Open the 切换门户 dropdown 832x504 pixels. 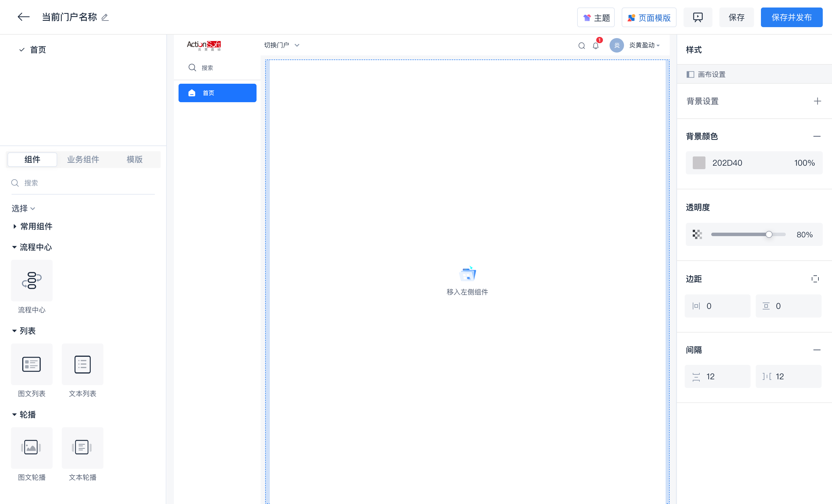[x=282, y=45]
